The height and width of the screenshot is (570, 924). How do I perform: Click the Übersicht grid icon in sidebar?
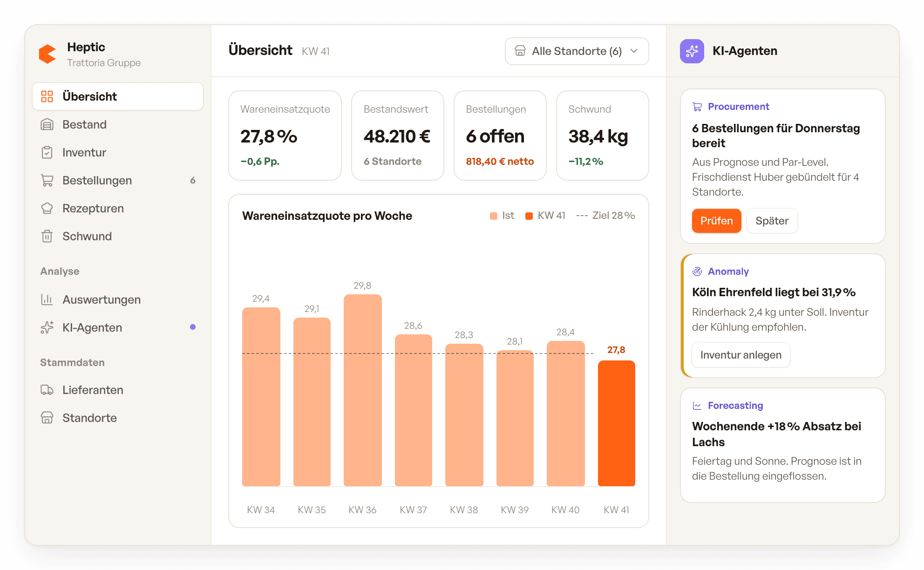click(47, 96)
